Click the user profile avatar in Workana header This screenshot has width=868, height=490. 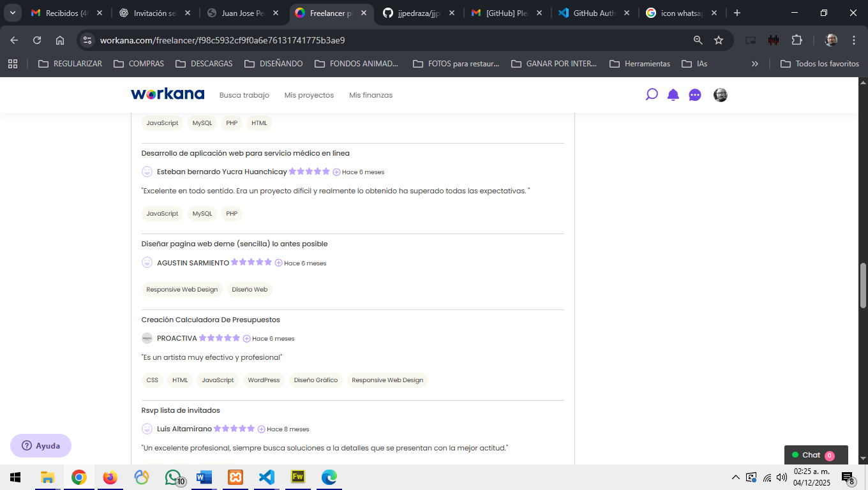(720, 95)
